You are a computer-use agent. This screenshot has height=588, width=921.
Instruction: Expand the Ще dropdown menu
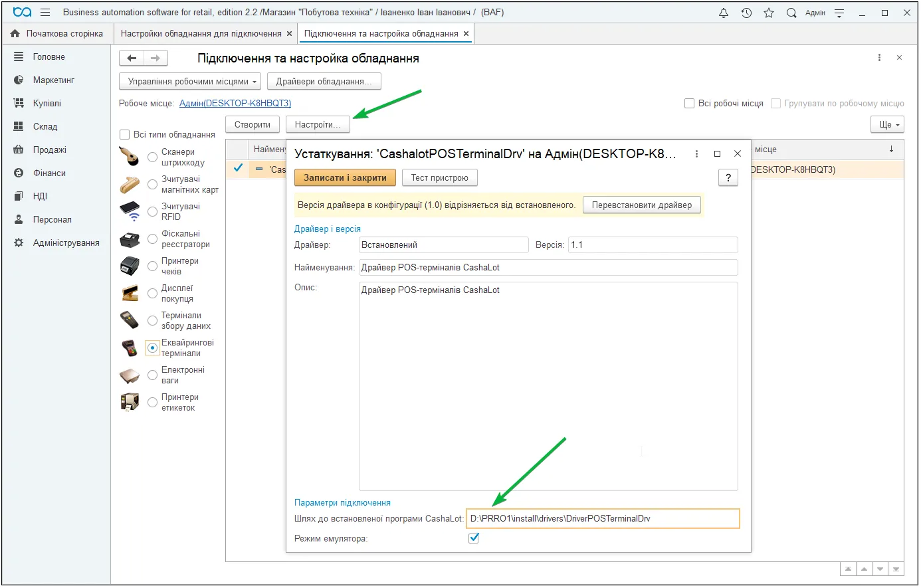click(x=887, y=124)
